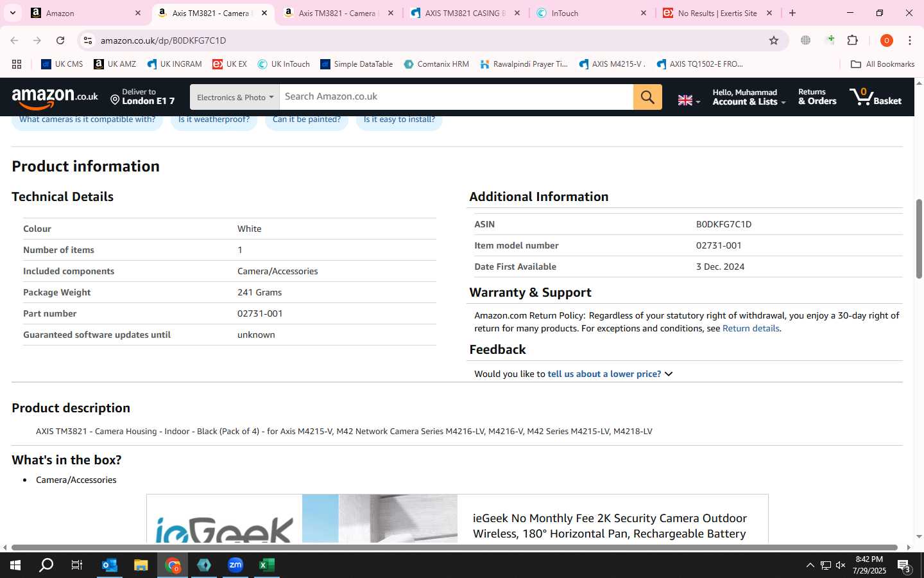Open Returns & Orders
The height and width of the screenshot is (578, 924).
(817, 97)
